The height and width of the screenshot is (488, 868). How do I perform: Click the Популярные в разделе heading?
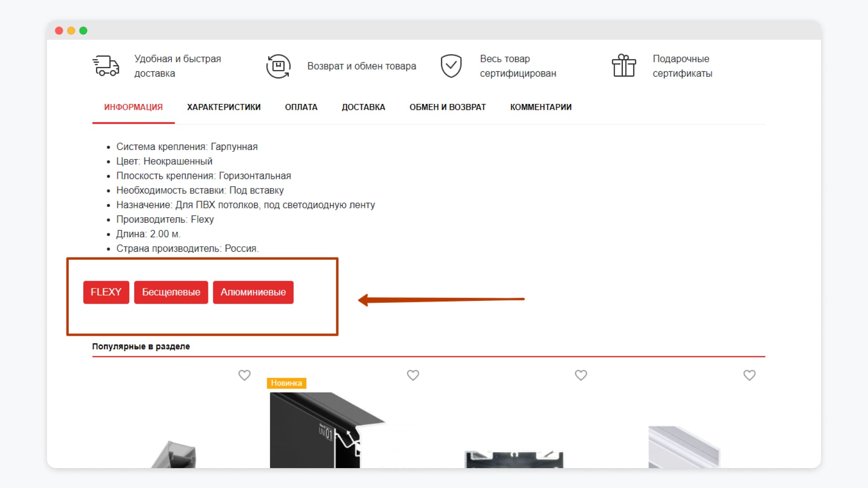coord(141,347)
